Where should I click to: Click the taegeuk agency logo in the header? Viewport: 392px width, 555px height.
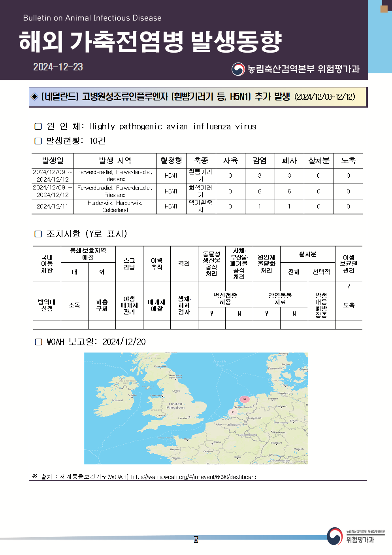(238, 69)
